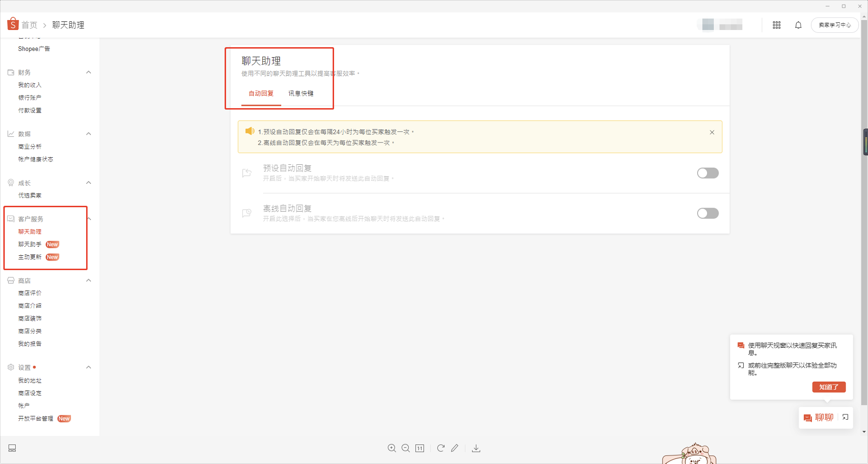Open 商店介绍 in the sidebar
Screen dimensions: 868x464
[30, 306]
